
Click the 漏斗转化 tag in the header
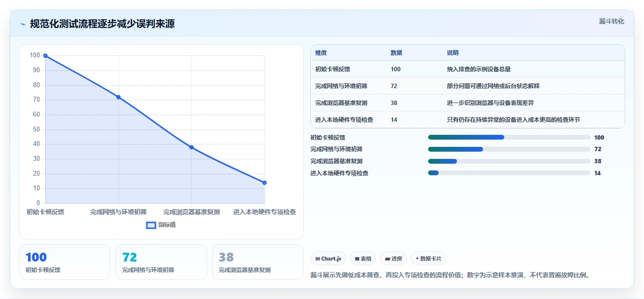click(x=612, y=21)
